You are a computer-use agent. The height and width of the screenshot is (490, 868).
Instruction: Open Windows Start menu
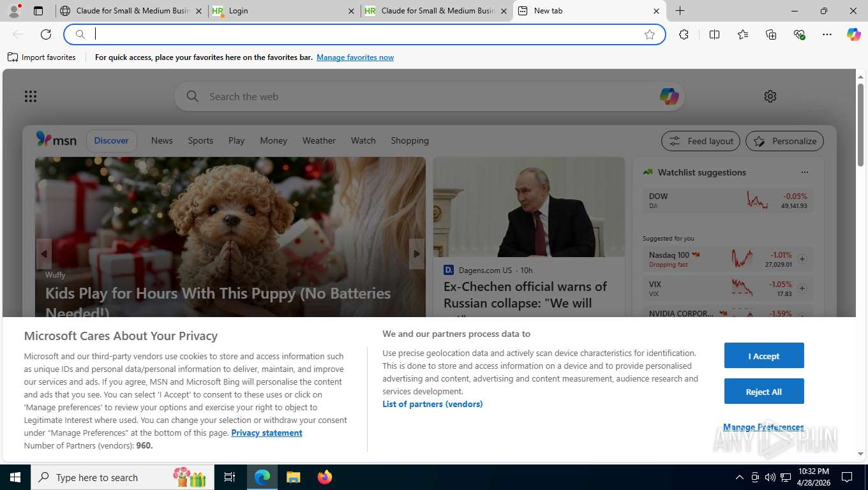[15, 477]
